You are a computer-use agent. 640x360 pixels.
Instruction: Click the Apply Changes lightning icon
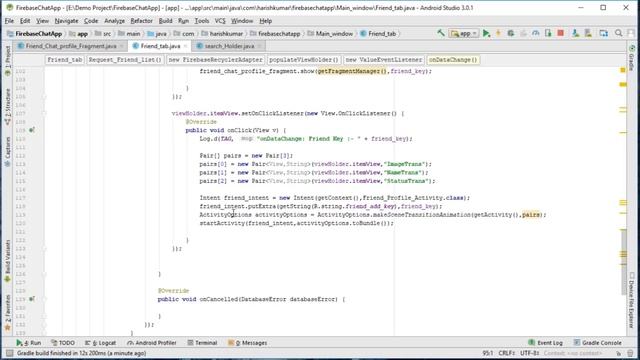point(498,33)
